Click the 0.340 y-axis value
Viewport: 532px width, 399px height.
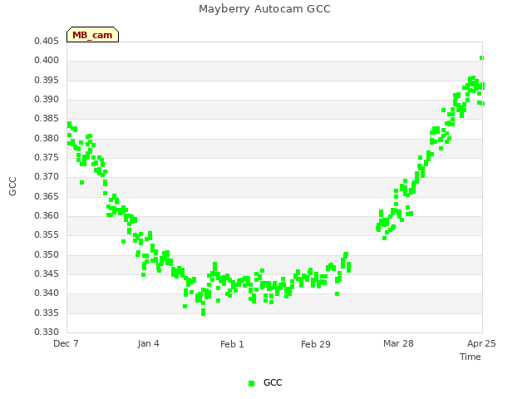tap(47, 293)
